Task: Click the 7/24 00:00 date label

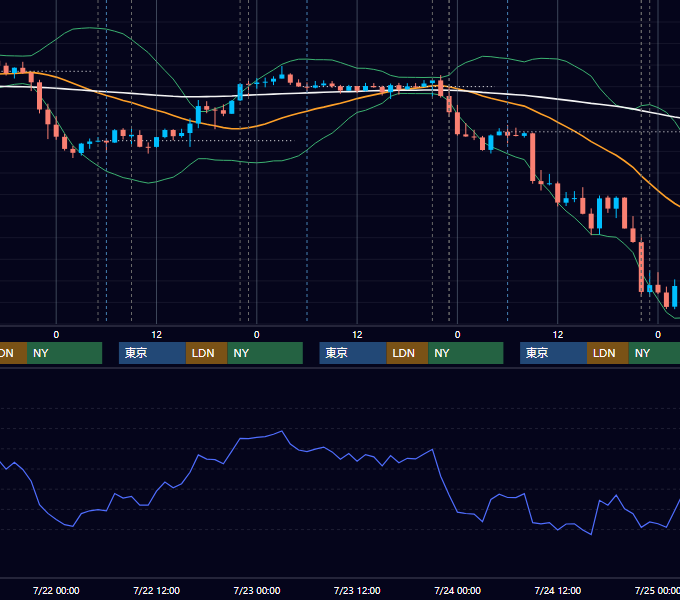Action: pyautogui.click(x=458, y=590)
